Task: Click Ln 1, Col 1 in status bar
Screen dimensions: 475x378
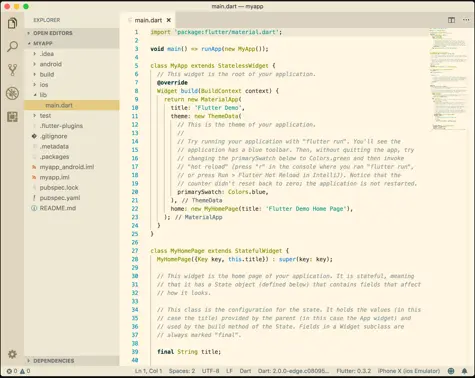Action: click(148, 371)
